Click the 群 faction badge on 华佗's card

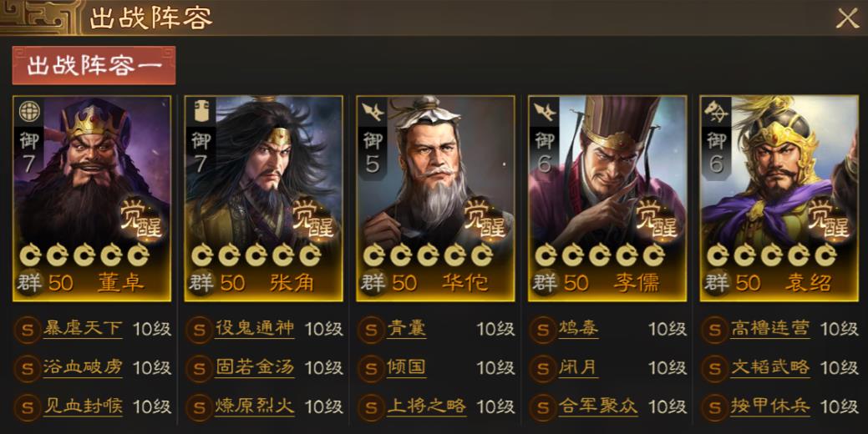373,282
